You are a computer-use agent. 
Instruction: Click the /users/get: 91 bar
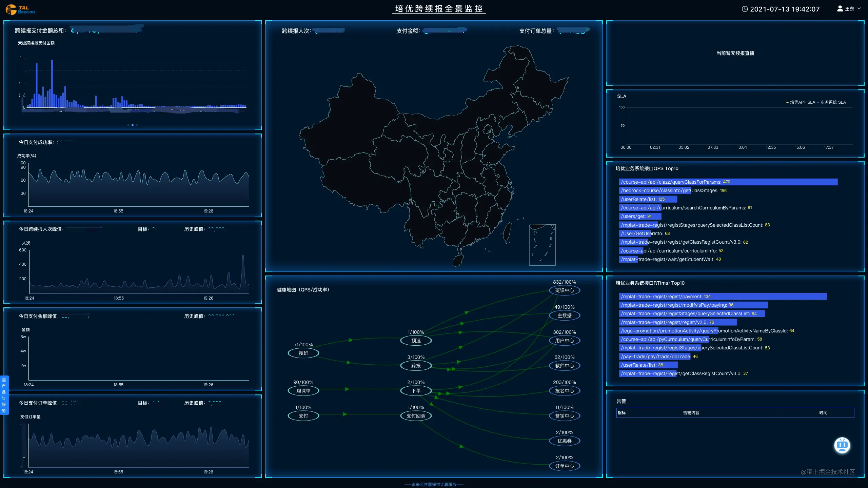(640, 216)
